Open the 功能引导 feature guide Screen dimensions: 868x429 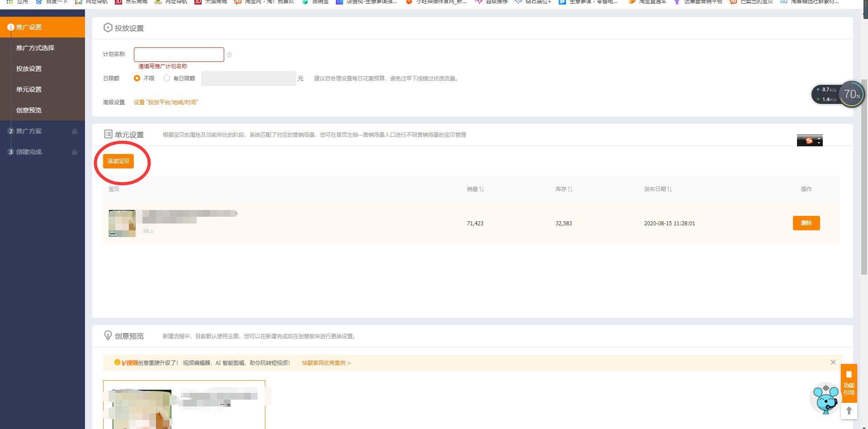point(849,383)
